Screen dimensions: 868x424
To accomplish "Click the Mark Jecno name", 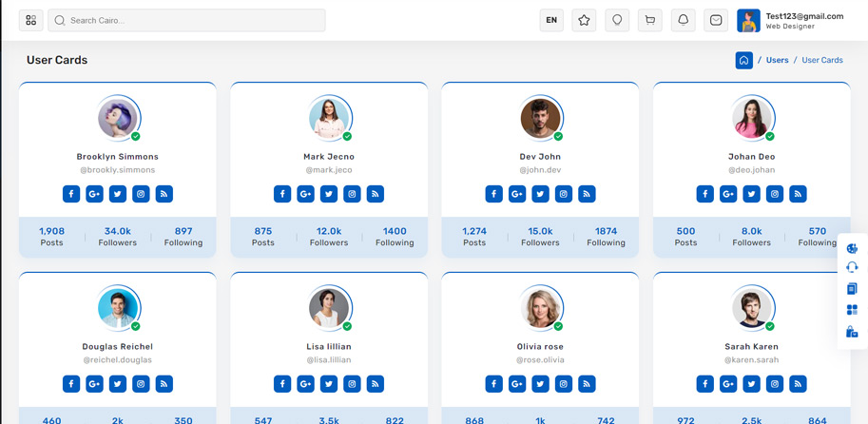I will coord(329,157).
